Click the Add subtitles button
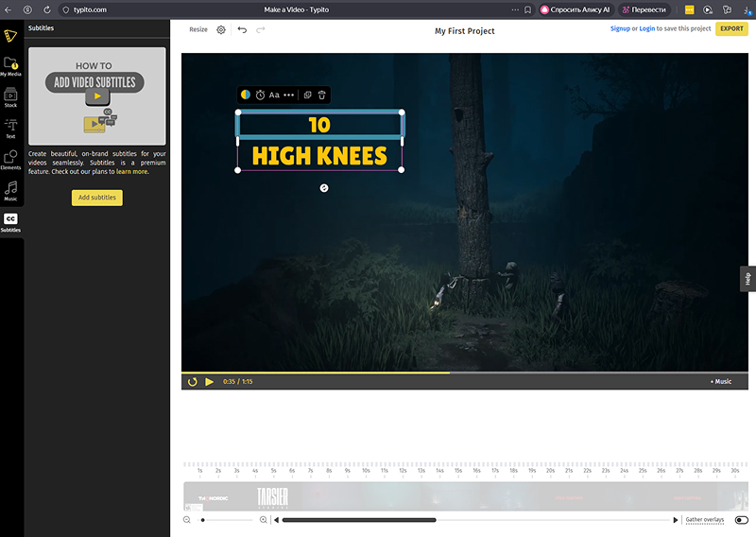Screen dimensions: 756x537 tap(97, 198)
